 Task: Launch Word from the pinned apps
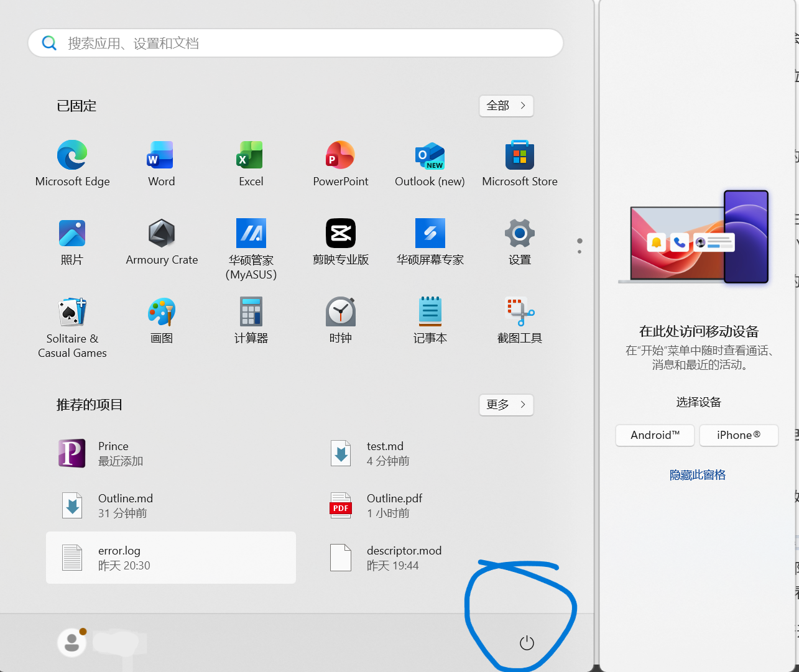pos(162,163)
